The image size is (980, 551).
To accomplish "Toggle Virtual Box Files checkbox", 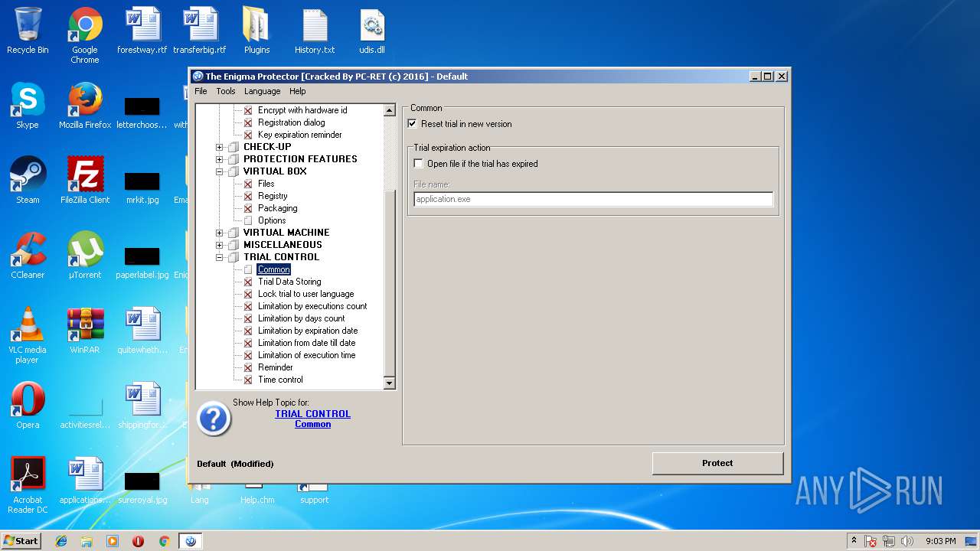I will click(247, 184).
